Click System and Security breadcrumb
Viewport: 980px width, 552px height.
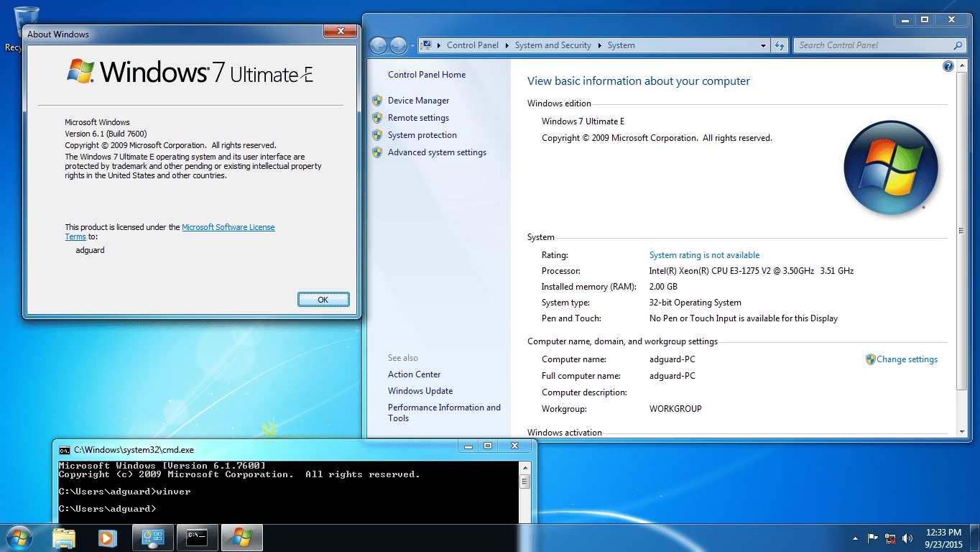point(553,45)
